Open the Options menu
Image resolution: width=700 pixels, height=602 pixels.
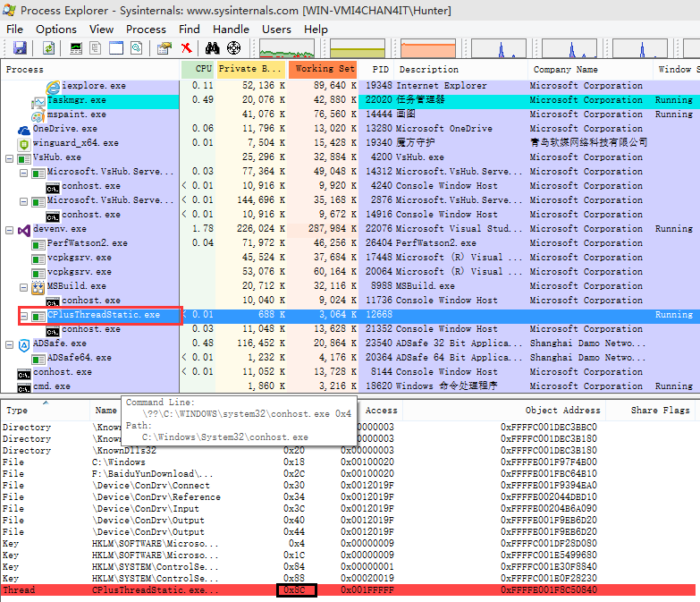pyautogui.click(x=56, y=30)
